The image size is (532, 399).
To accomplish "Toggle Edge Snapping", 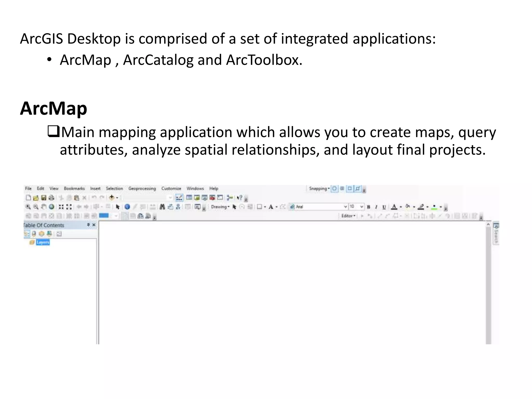I will (358, 188).
